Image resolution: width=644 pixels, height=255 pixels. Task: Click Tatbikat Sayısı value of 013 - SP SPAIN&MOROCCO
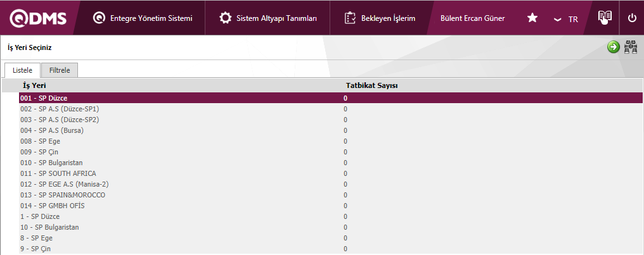pos(345,195)
